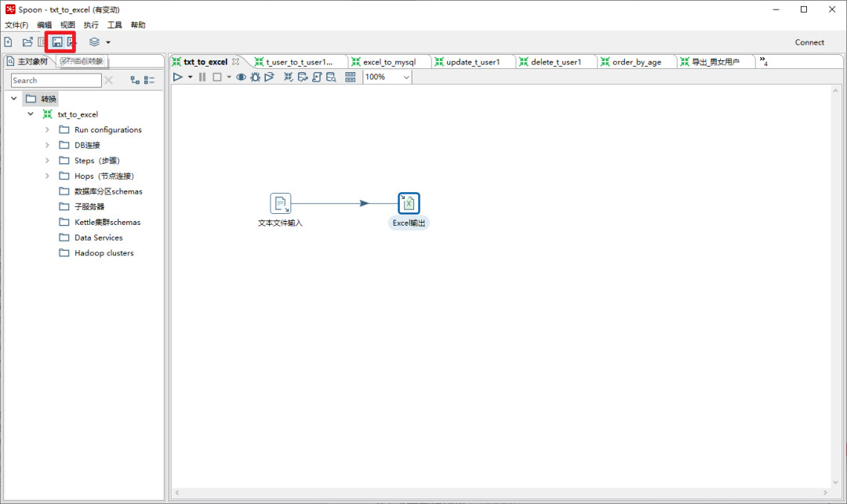This screenshot has width=847, height=504.
Task: Select the 文本文件输入 step on canvas
Action: [280, 204]
